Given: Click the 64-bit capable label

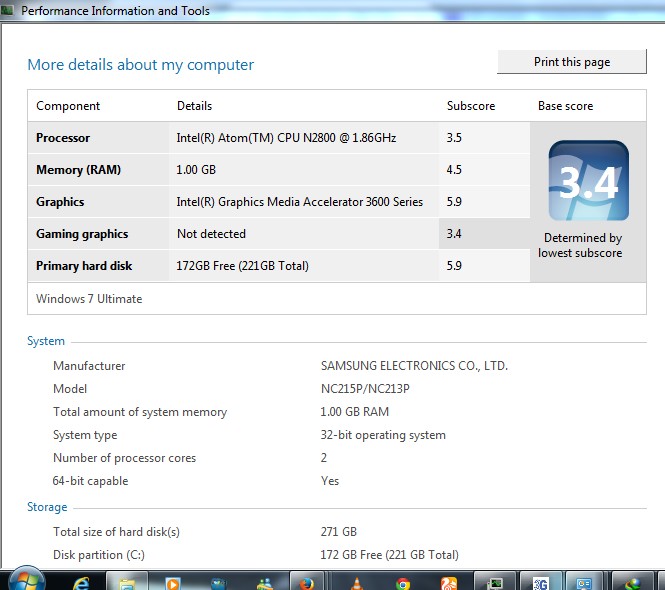Looking at the screenshot, I should (90, 481).
